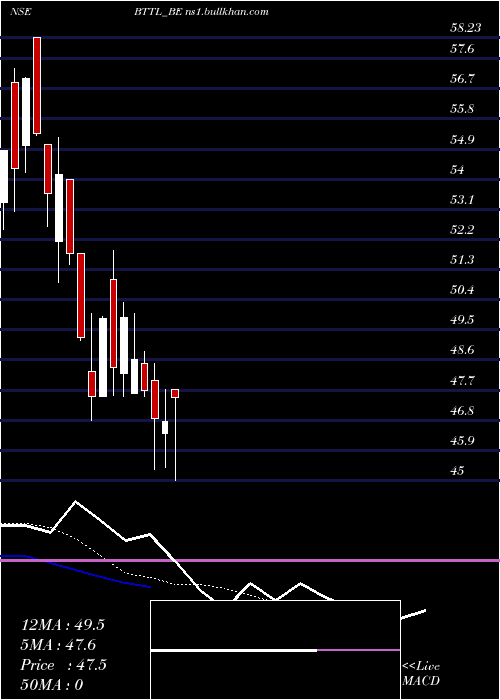The image size is (500, 700).
Task: Click the small white candle near 46.5
Action: pos(165,427)
